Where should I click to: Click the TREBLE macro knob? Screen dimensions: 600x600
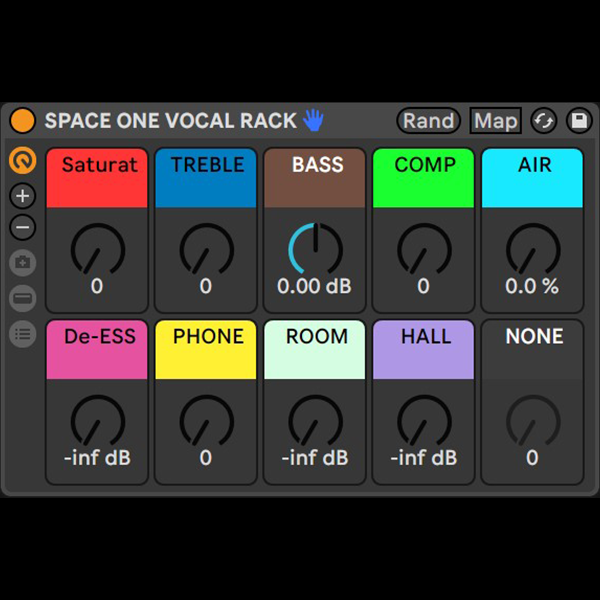[207, 249]
